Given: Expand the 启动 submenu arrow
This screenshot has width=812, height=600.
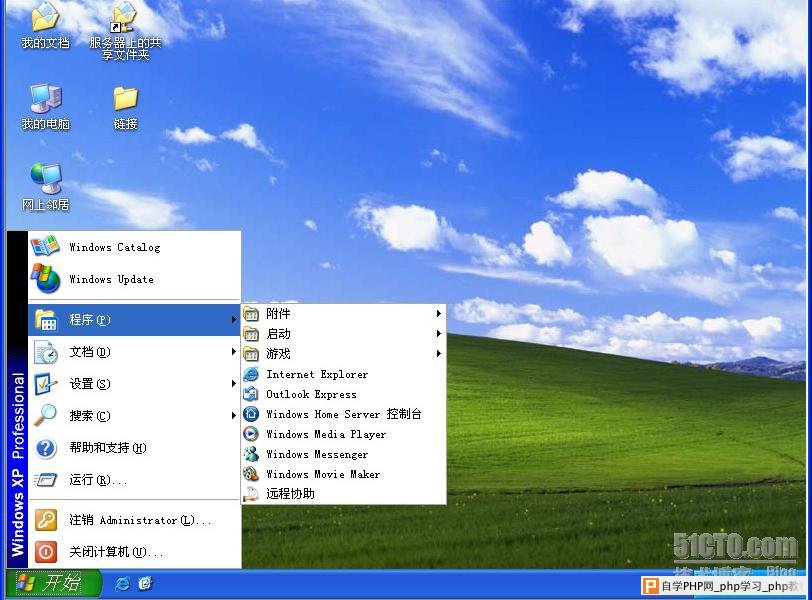Looking at the screenshot, I should pos(439,334).
